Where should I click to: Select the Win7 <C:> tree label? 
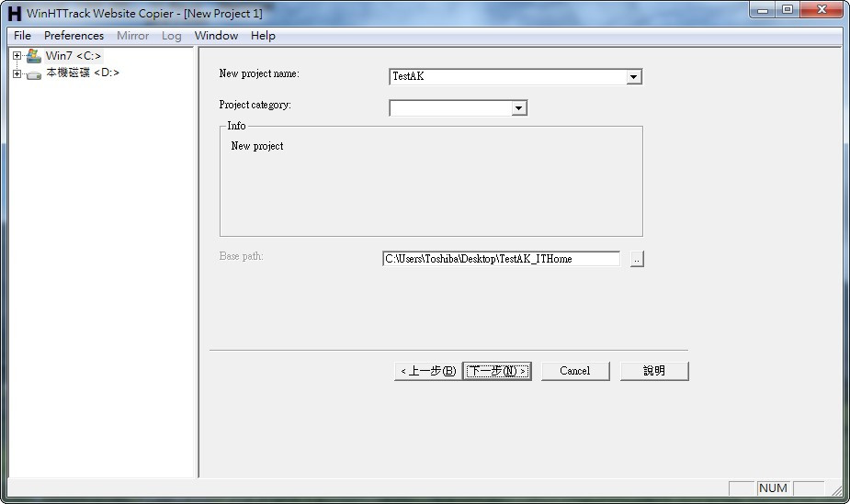(74, 56)
